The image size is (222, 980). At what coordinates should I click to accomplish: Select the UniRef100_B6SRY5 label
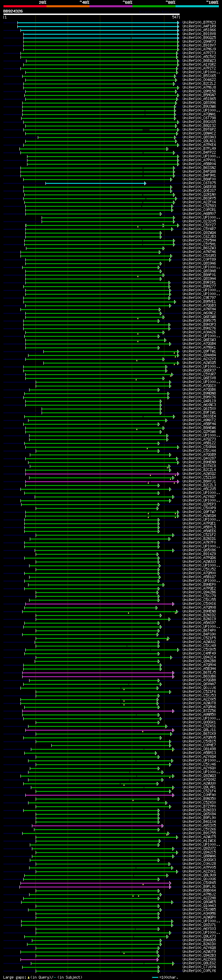pyautogui.click(x=199, y=198)
